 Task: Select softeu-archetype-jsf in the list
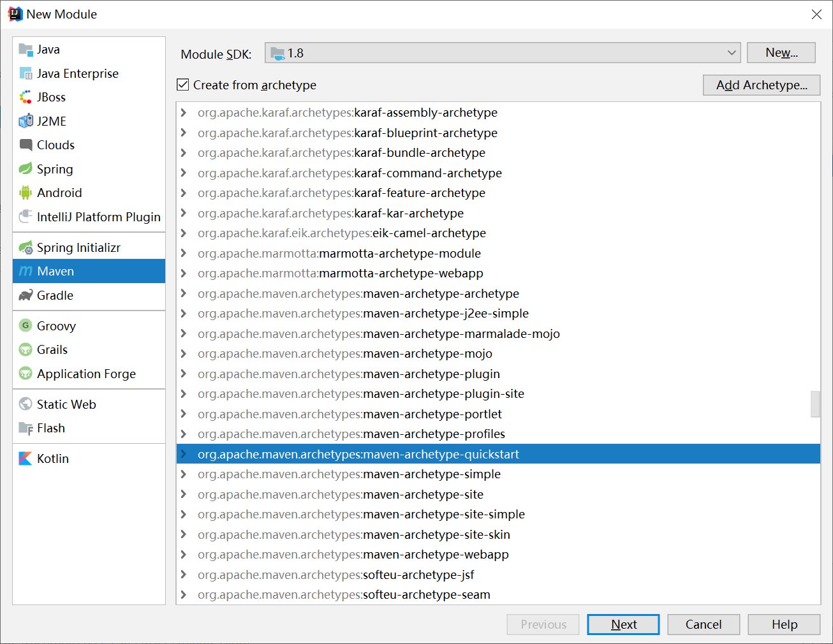pos(498,574)
